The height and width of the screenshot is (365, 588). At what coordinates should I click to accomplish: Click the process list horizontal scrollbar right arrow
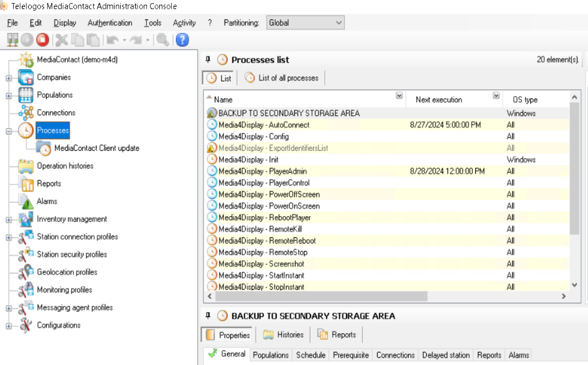[x=563, y=296]
